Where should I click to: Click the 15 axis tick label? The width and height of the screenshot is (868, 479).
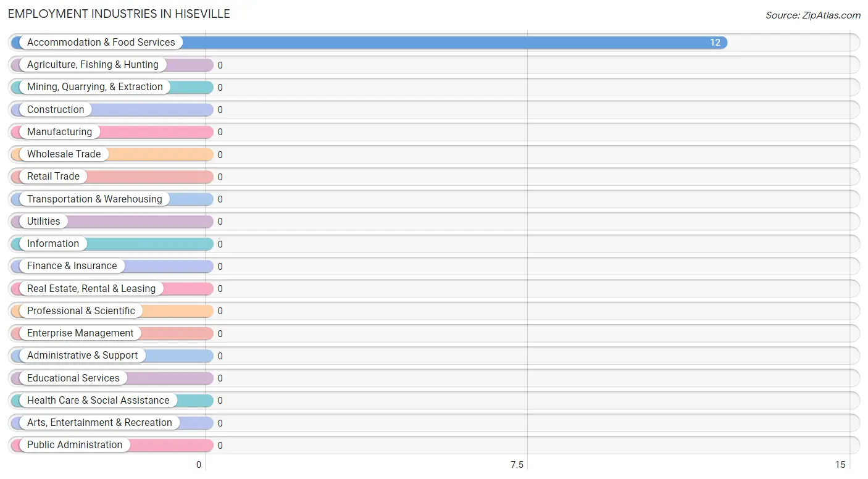click(840, 465)
